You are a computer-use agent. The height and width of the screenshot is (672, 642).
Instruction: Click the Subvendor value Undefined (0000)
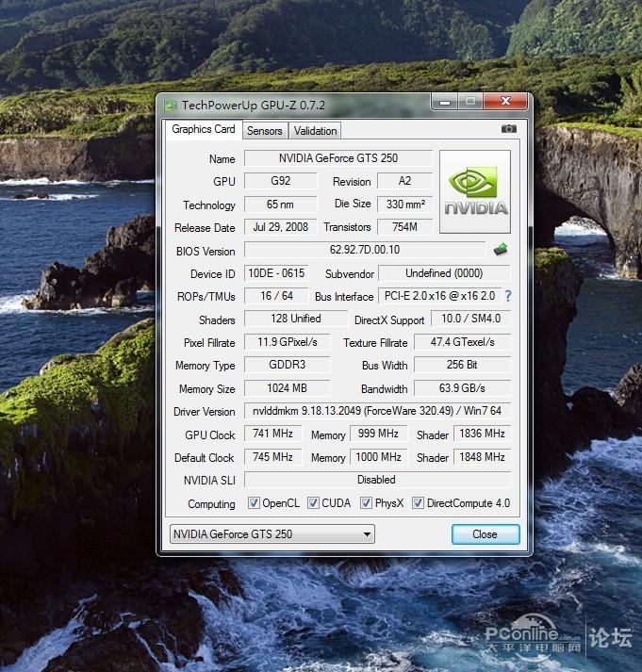(x=444, y=273)
